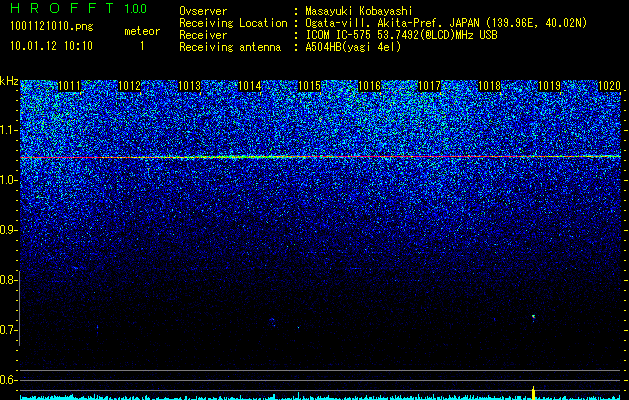Select antenna value A504HB(yagi 4el)
This screenshot has width=629, height=400.
point(353,47)
